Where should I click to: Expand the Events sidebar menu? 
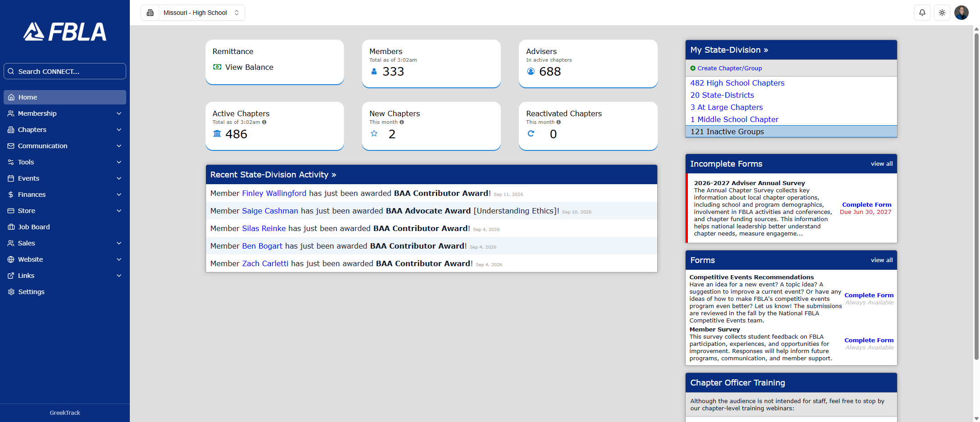(65, 178)
